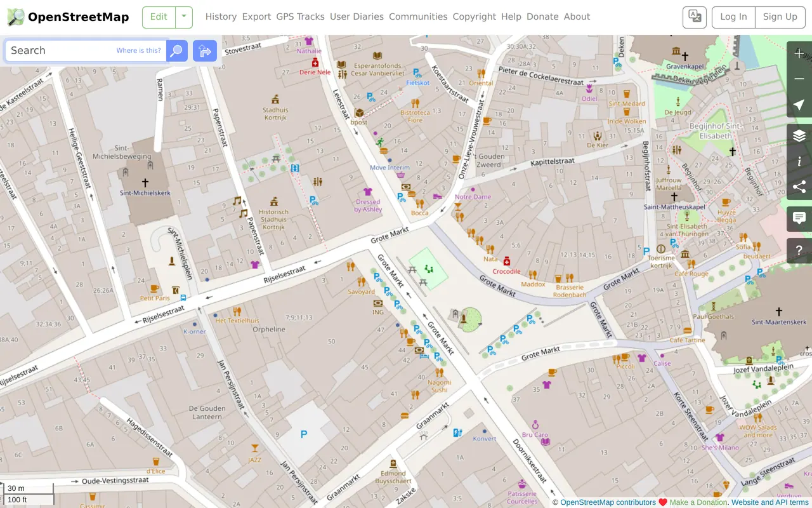Click the 'Het Textielhuis' restaurant label
Screen dimensions: 812x508
coord(237,321)
